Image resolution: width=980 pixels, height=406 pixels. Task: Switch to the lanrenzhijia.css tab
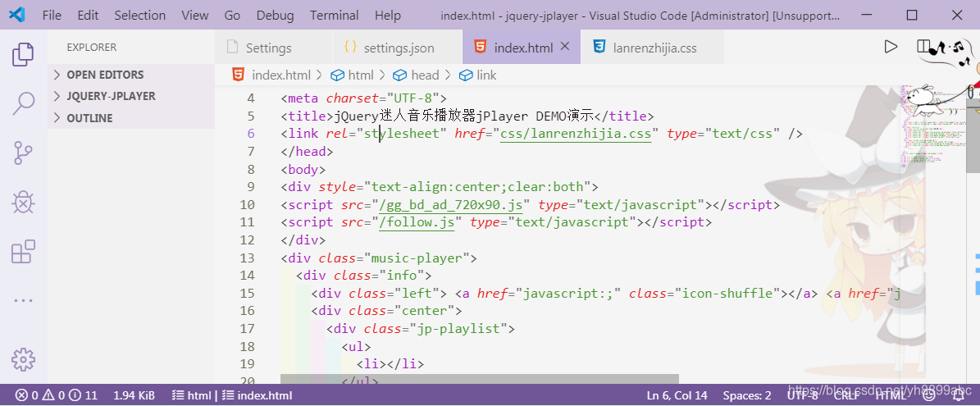[x=652, y=48]
